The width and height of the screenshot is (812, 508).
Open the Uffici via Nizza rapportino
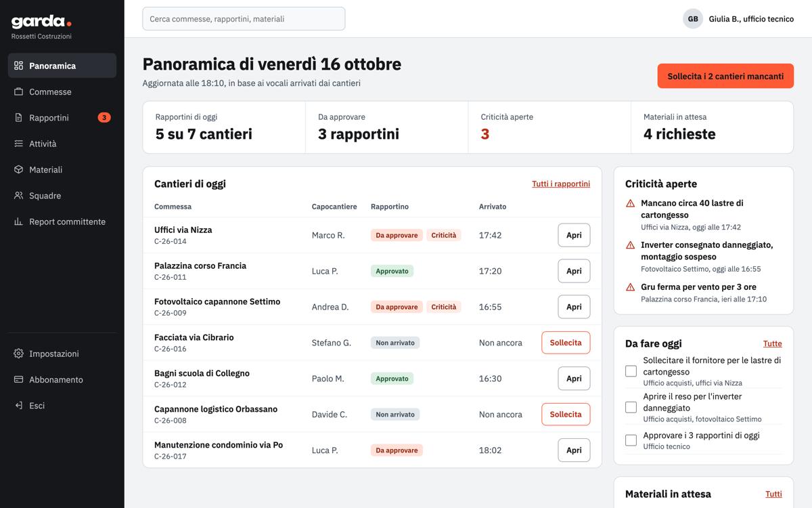click(x=574, y=235)
